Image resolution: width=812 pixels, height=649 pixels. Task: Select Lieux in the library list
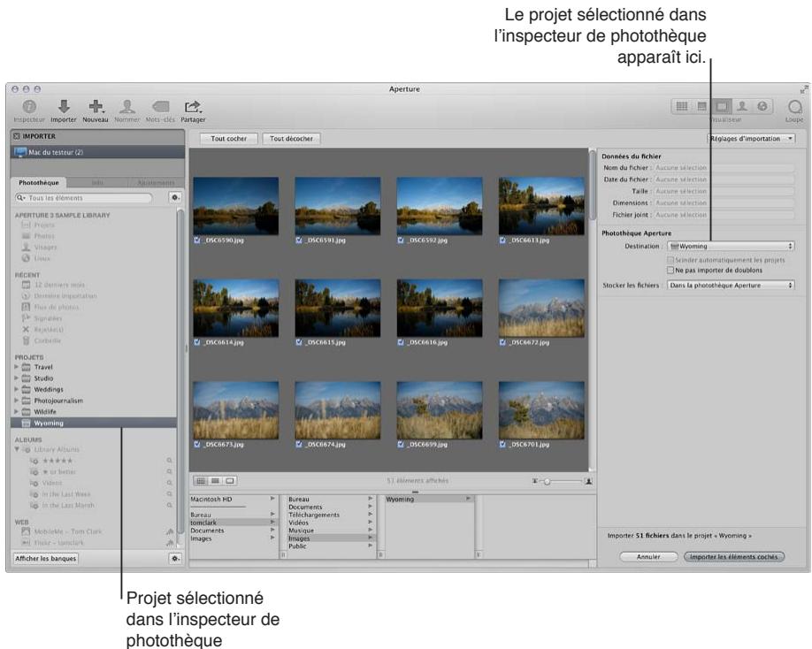tap(42, 258)
